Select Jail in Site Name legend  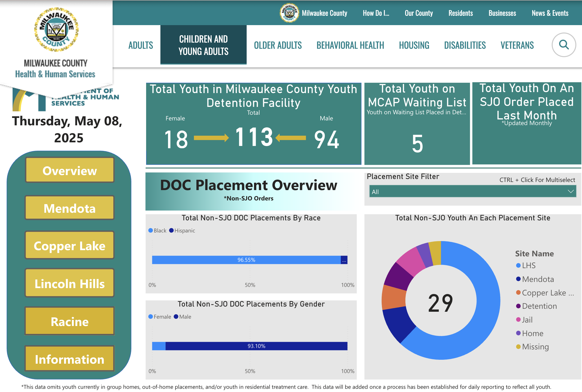coord(525,320)
